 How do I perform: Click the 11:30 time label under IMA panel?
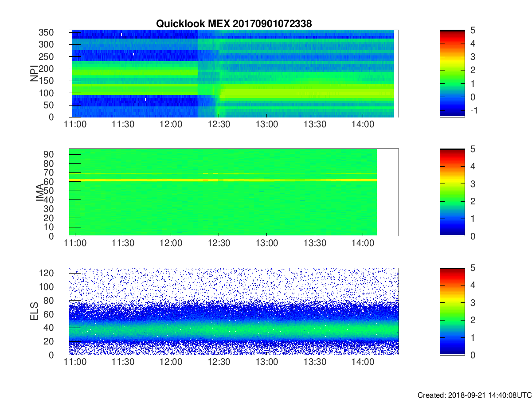point(123,243)
